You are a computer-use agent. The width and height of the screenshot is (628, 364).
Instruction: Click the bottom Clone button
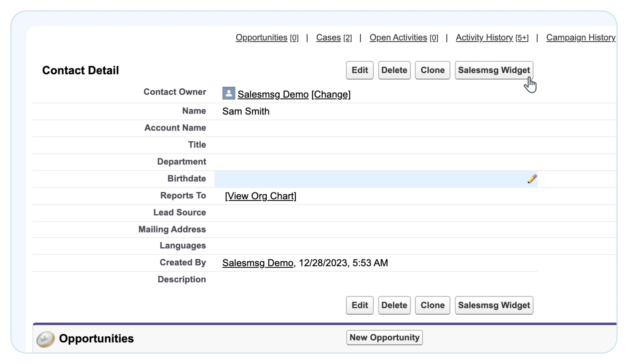[x=433, y=305]
